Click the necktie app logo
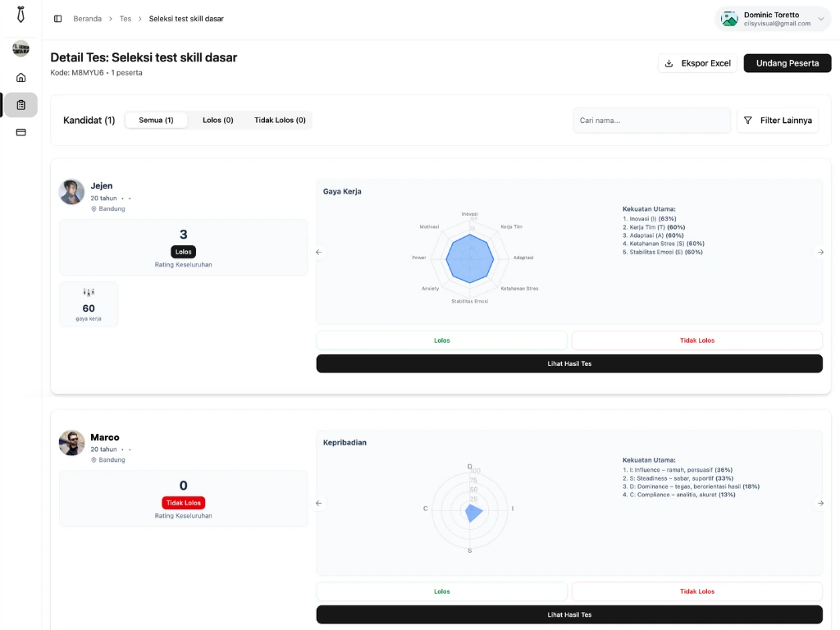 [21, 15]
